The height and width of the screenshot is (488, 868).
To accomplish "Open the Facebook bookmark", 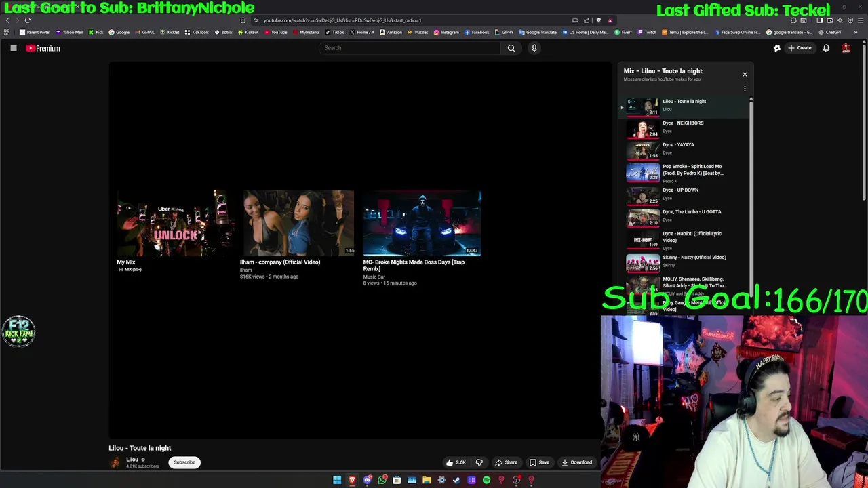I will tap(477, 32).
